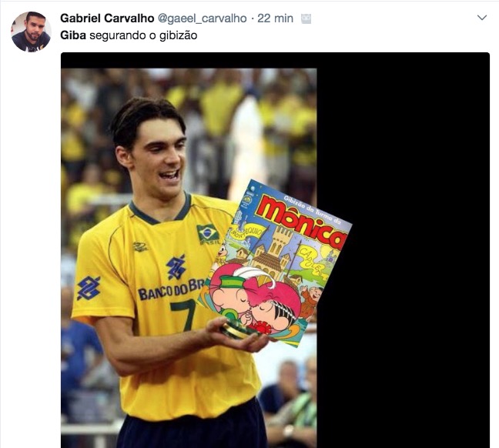Click the kissing characters on the comic cover
499x448 pixels.
255,303
